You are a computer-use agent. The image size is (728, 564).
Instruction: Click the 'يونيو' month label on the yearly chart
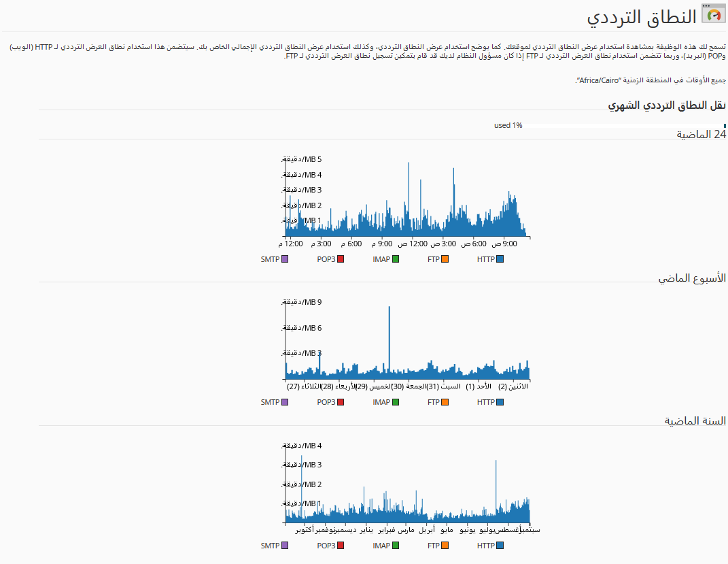coord(468,530)
